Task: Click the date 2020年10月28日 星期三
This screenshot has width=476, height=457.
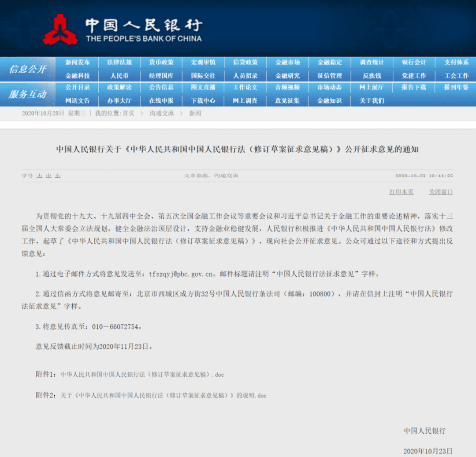Action: 54,113
